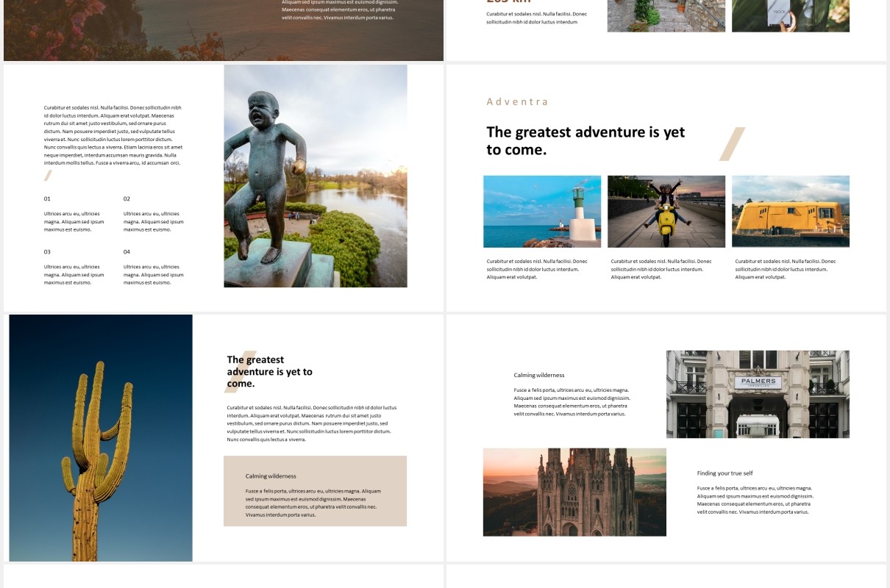Select the yellow scooter photo

click(x=666, y=212)
